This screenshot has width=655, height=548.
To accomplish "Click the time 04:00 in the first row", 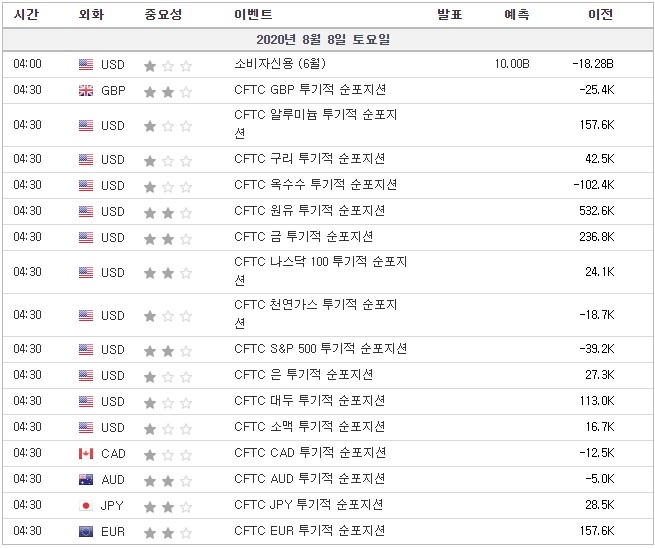I will [x=28, y=64].
